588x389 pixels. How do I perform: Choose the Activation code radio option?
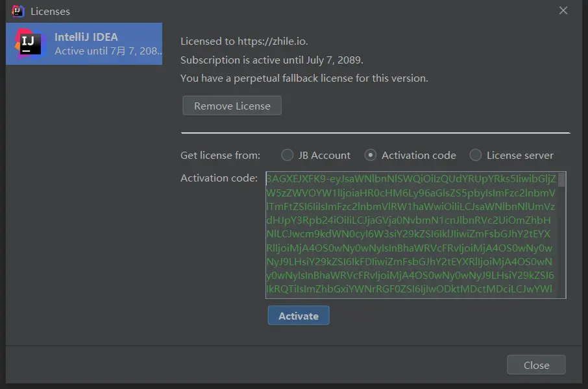pos(371,155)
